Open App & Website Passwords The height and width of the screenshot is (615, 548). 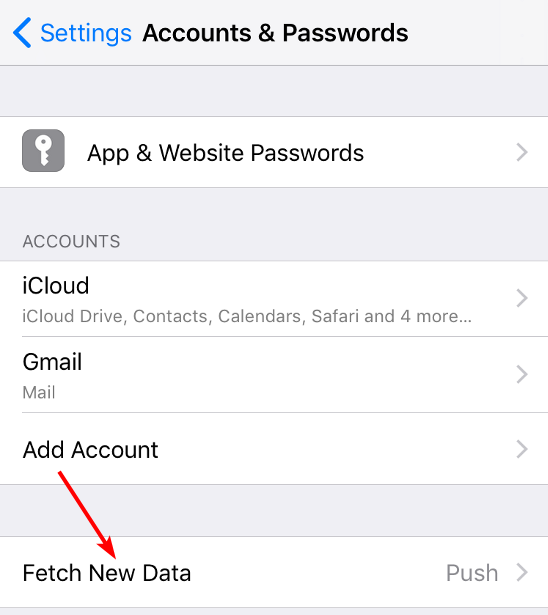click(x=274, y=152)
